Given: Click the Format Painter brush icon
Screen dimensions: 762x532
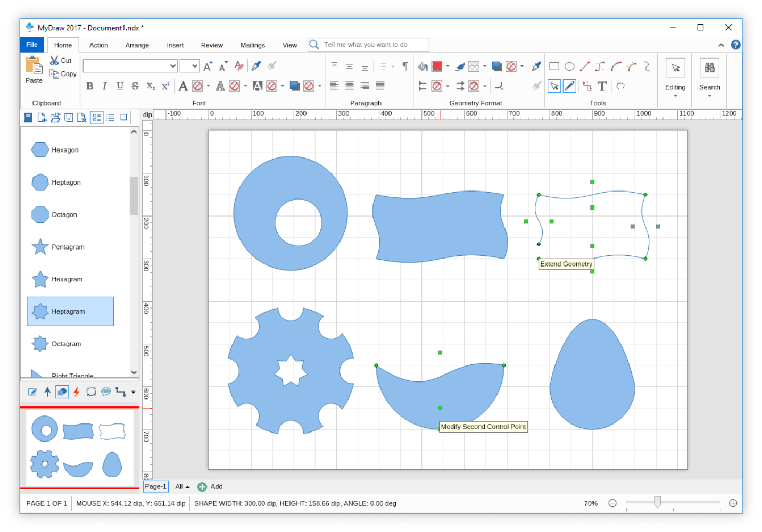Looking at the screenshot, I should (271, 66).
